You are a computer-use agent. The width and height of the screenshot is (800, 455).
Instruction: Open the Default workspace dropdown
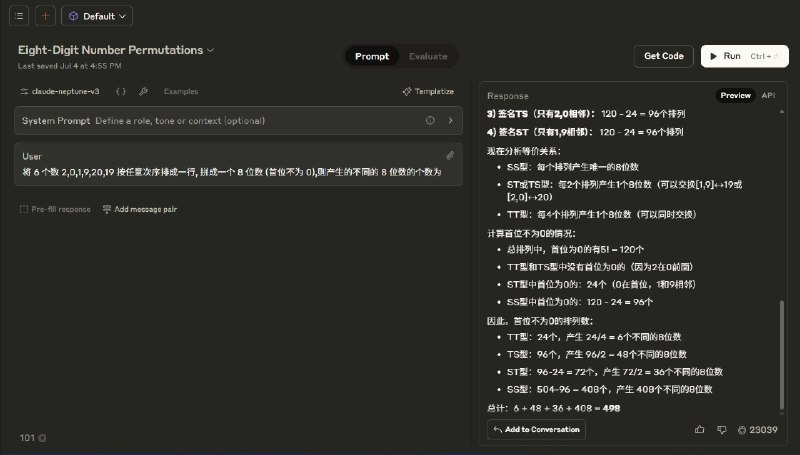pyautogui.click(x=97, y=16)
